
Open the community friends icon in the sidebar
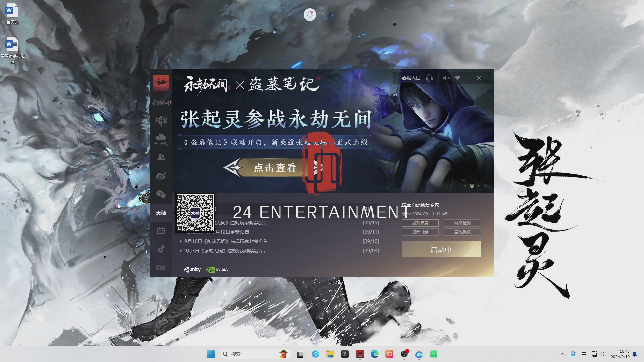(x=161, y=157)
